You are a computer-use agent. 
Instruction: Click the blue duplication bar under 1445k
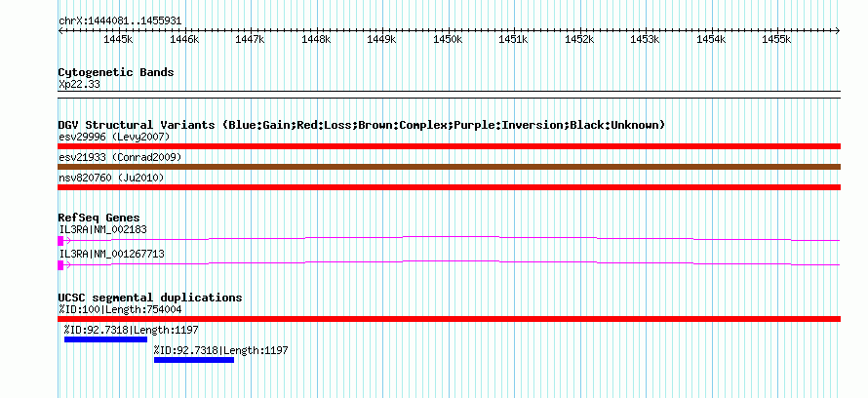tap(105, 339)
